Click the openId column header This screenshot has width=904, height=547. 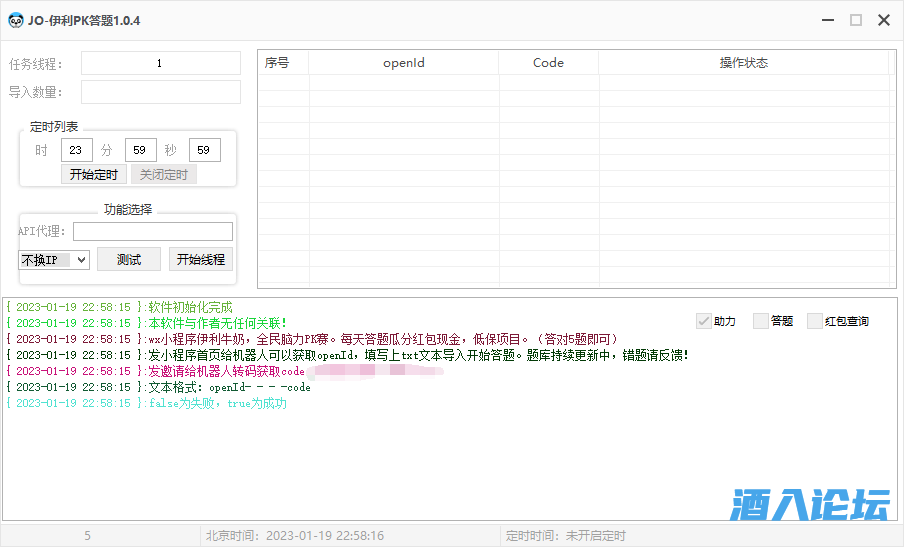coord(403,63)
